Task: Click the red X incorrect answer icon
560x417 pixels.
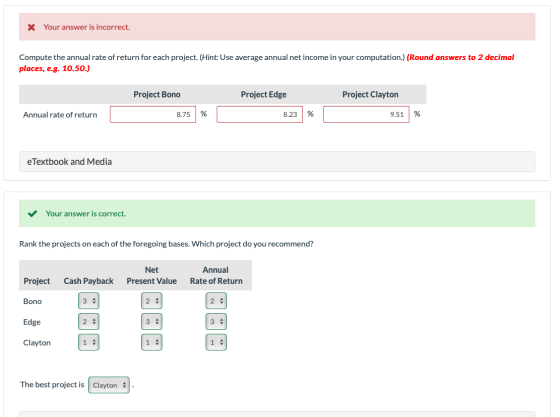Action: pyautogui.click(x=31, y=27)
